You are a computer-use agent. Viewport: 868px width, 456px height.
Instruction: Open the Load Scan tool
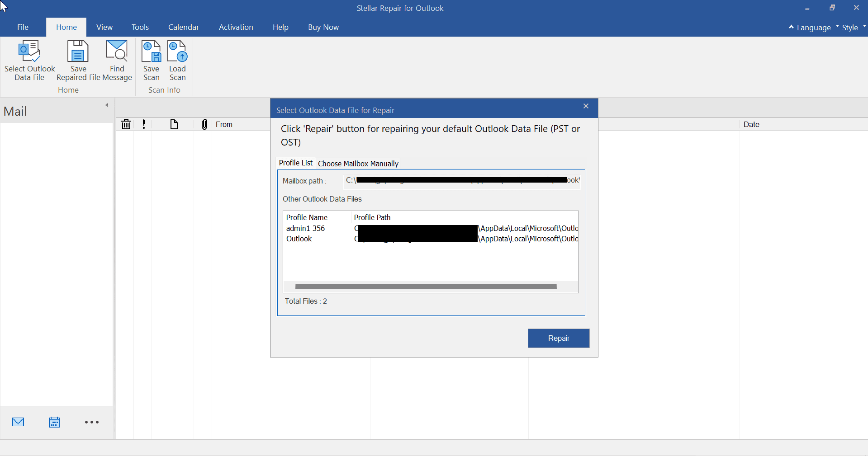[x=177, y=60]
